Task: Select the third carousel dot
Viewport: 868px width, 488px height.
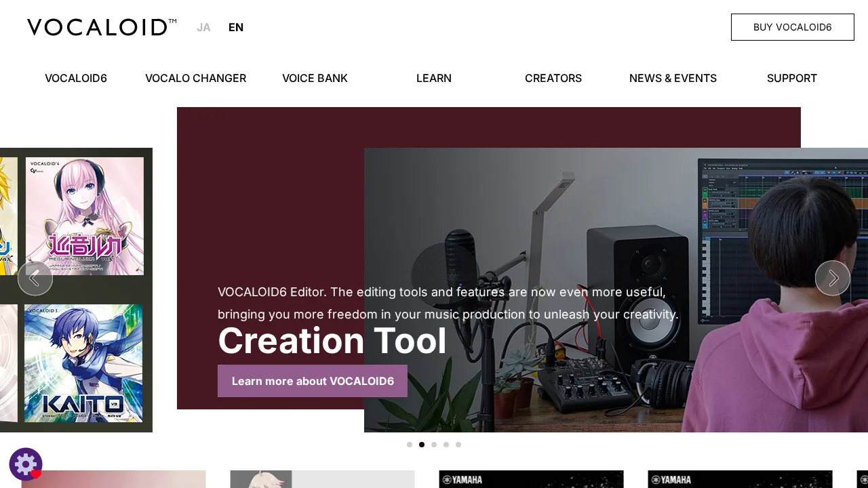Action: [x=434, y=445]
